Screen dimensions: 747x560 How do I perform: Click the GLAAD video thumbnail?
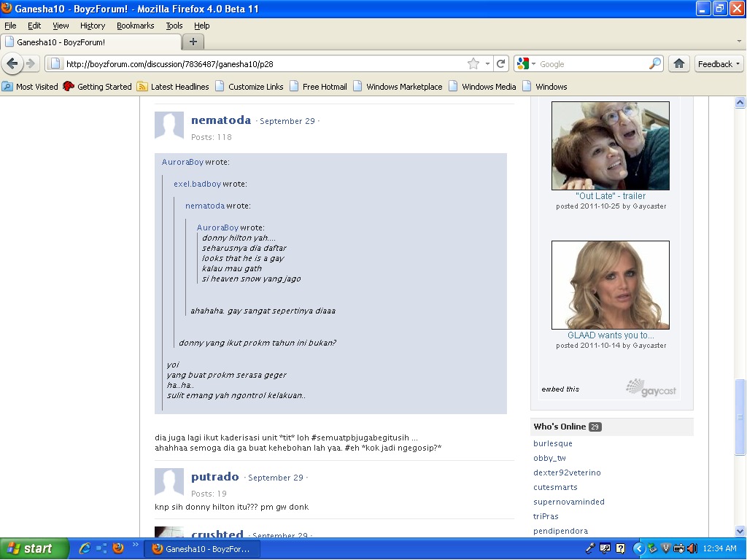611,285
